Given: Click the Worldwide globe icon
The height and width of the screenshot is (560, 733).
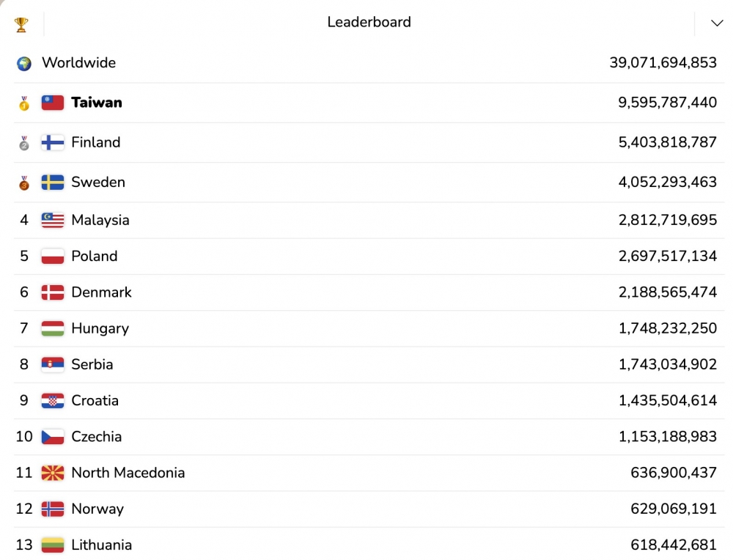Looking at the screenshot, I should point(24,64).
